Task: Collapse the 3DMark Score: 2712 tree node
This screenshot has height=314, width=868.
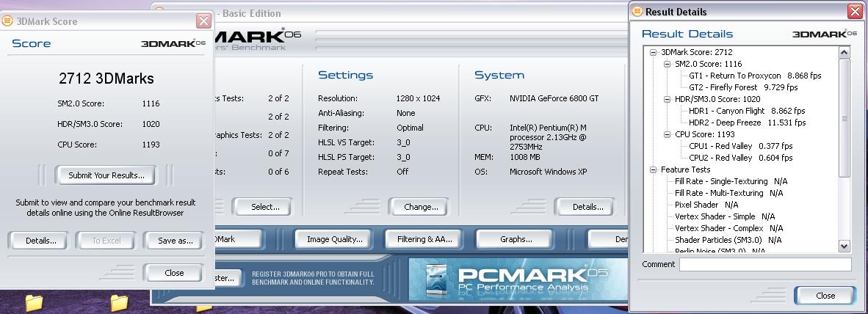Action: (x=654, y=53)
